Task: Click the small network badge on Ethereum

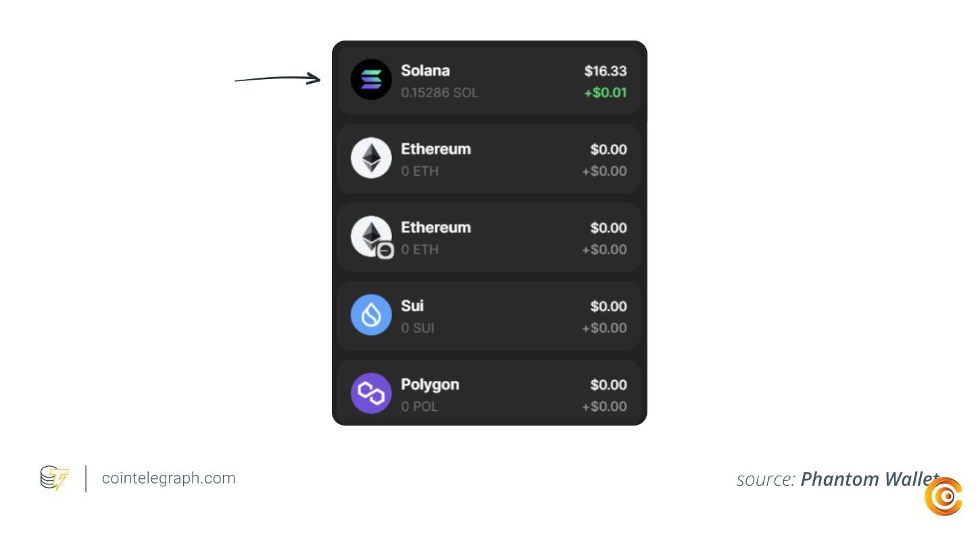Action: (385, 251)
